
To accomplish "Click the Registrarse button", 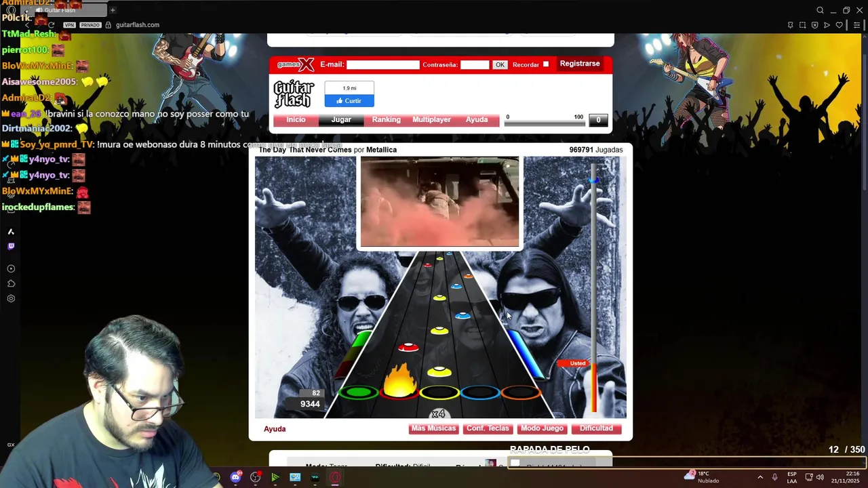I will pos(580,64).
